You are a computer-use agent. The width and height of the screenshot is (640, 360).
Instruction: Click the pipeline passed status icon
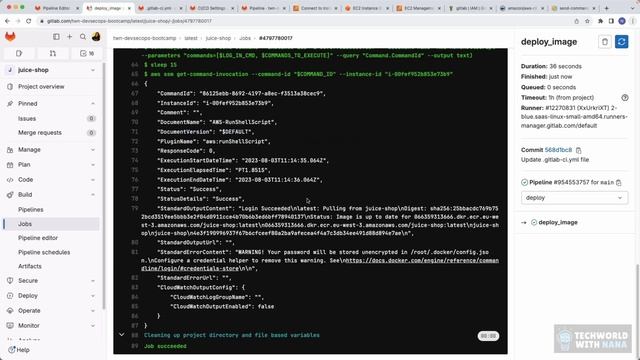[x=524, y=182]
